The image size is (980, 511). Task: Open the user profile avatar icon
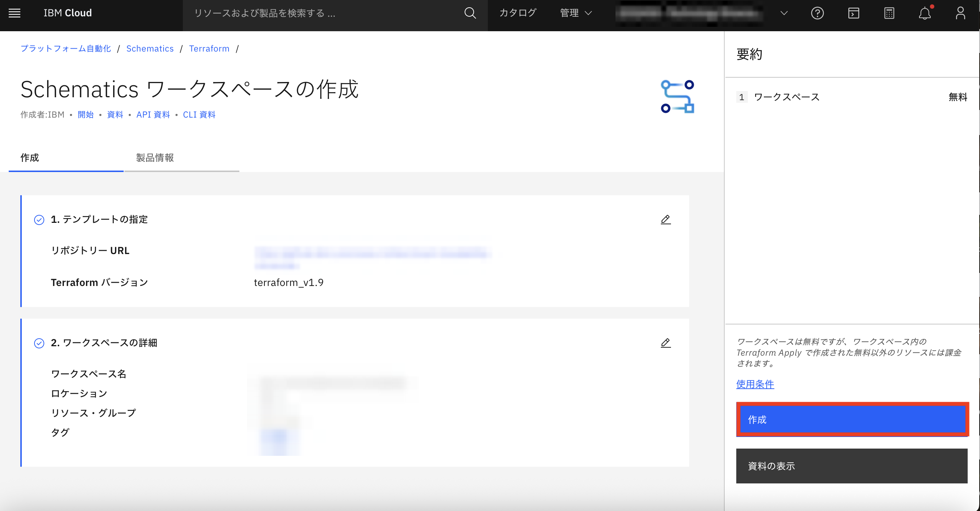click(x=960, y=13)
